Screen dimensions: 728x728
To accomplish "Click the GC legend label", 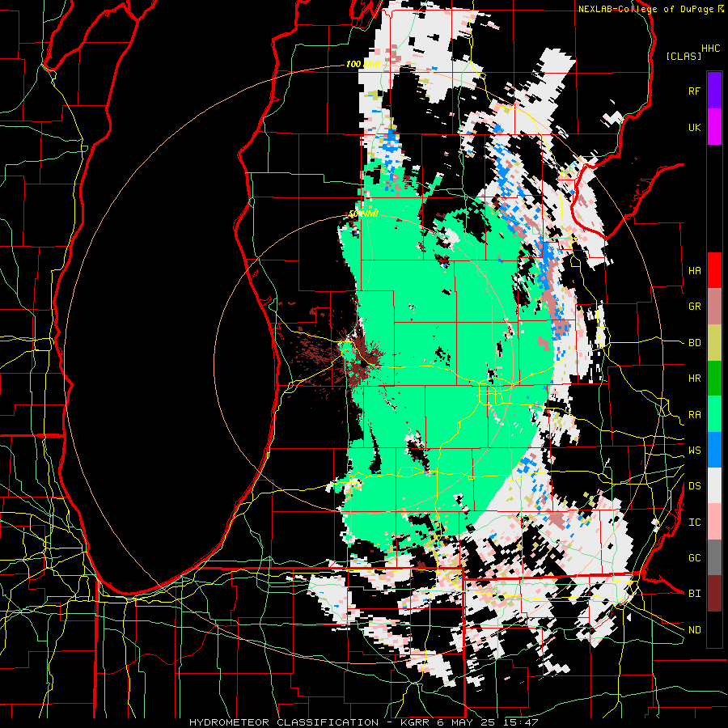I will coord(695,557).
